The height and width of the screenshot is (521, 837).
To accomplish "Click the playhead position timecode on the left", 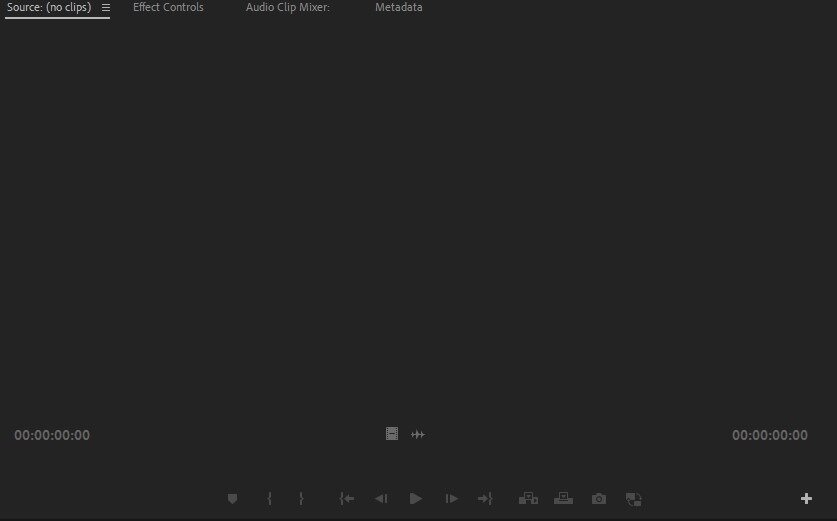I will [x=52, y=435].
